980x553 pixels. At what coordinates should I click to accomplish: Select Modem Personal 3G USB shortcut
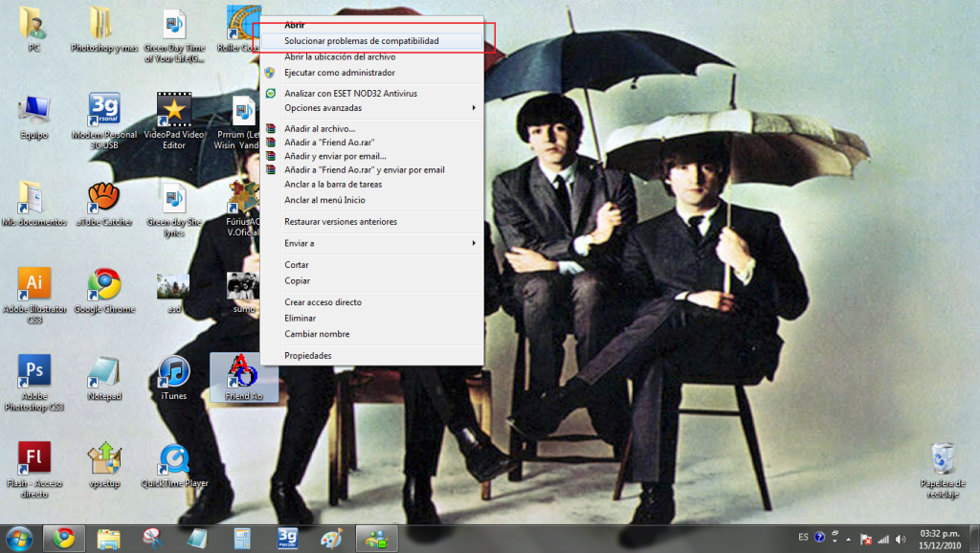click(103, 122)
